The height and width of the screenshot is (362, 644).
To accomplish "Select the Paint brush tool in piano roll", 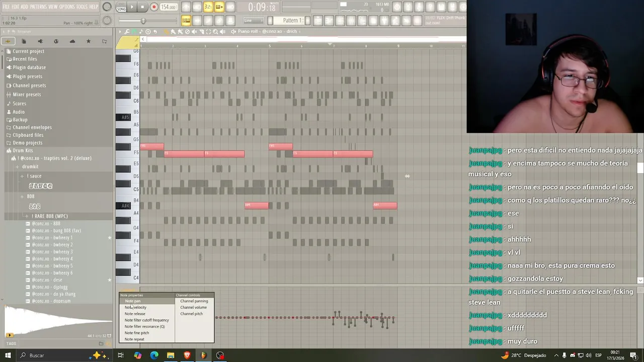I will 173,31.
